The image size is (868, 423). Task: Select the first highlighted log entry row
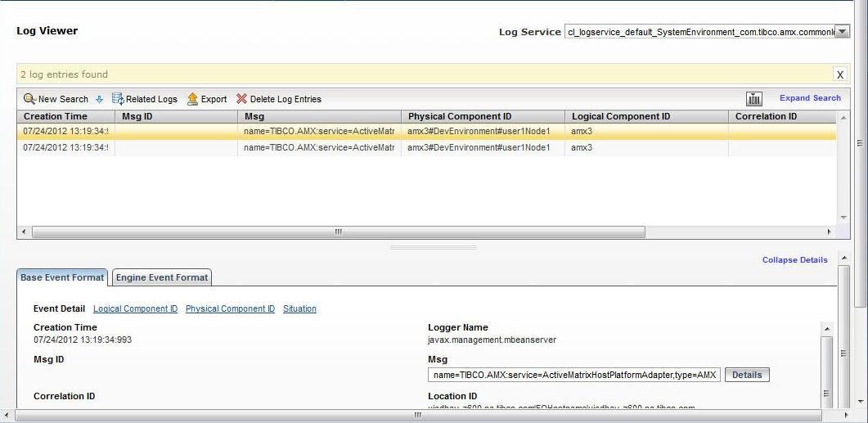click(426, 132)
